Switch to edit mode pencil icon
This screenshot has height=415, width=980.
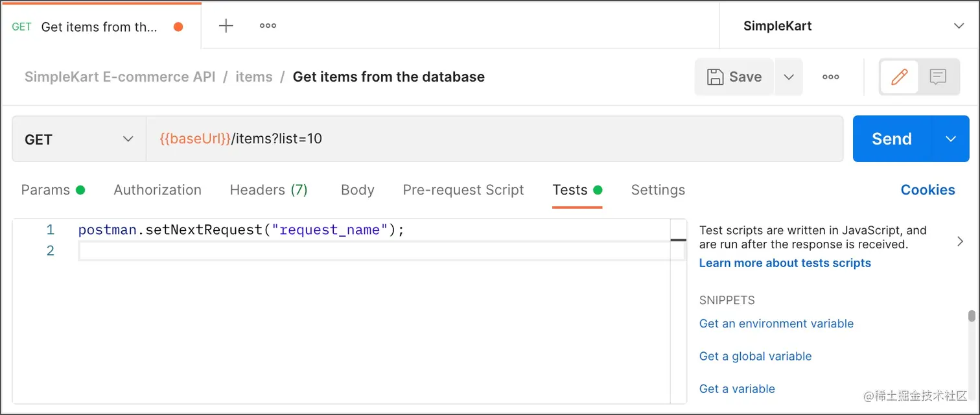tap(899, 77)
